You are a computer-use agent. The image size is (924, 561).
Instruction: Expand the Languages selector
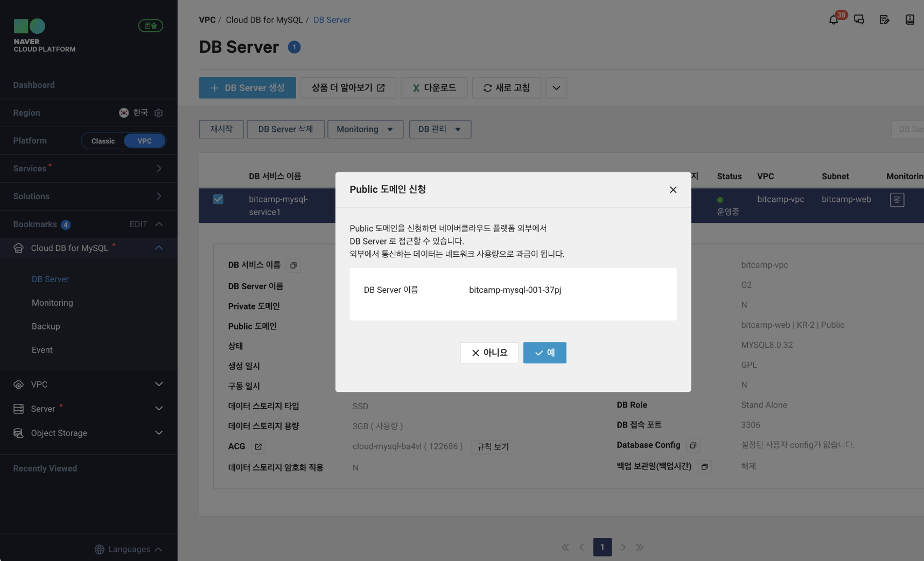128,549
